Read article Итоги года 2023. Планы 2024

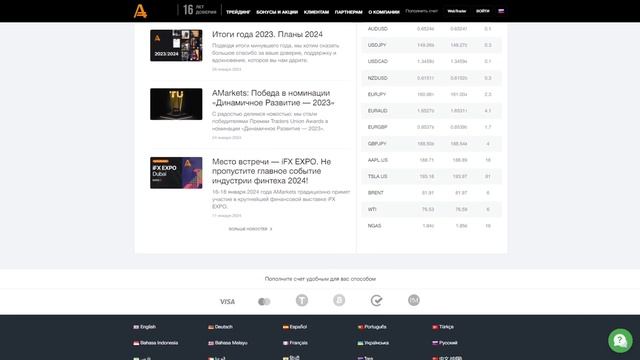267,34
